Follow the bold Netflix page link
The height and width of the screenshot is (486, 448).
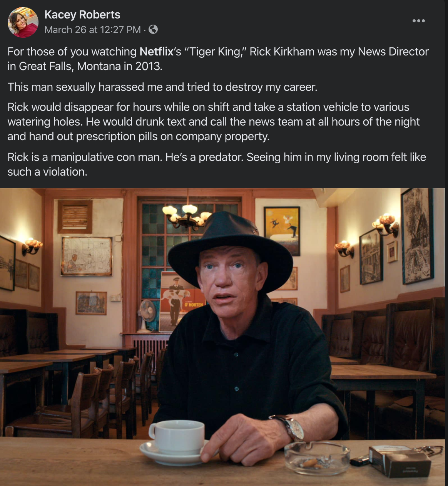[156, 52]
